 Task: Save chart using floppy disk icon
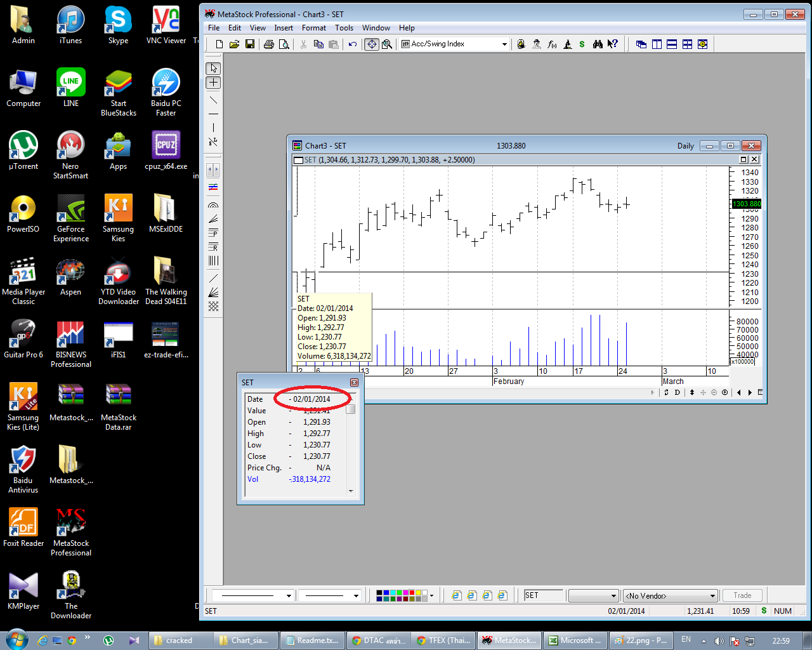(249, 44)
